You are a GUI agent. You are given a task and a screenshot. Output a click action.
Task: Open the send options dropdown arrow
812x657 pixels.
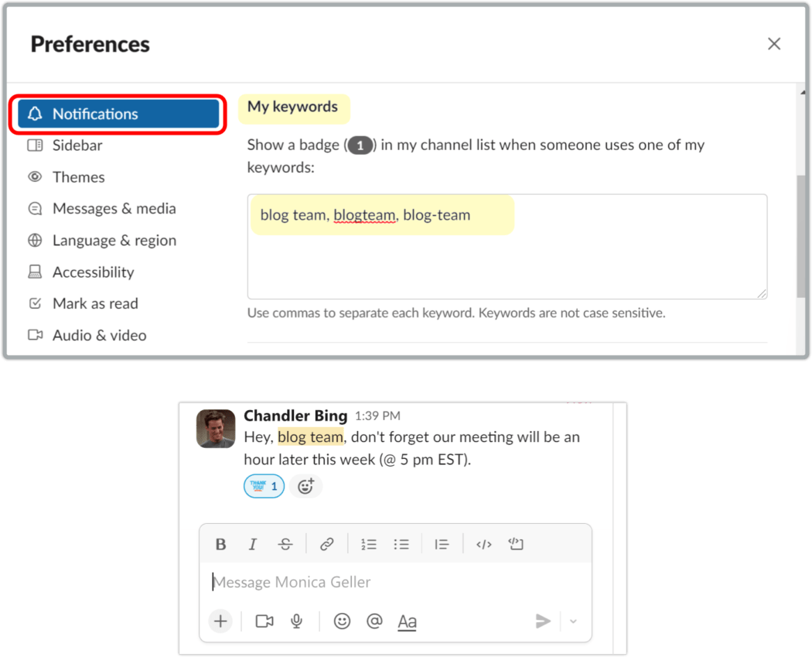point(573,621)
